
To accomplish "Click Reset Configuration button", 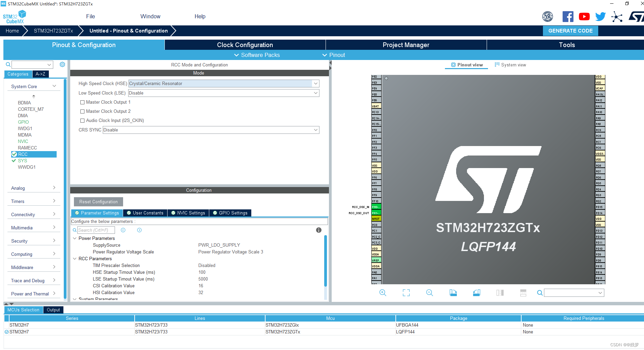I will [x=98, y=202].
